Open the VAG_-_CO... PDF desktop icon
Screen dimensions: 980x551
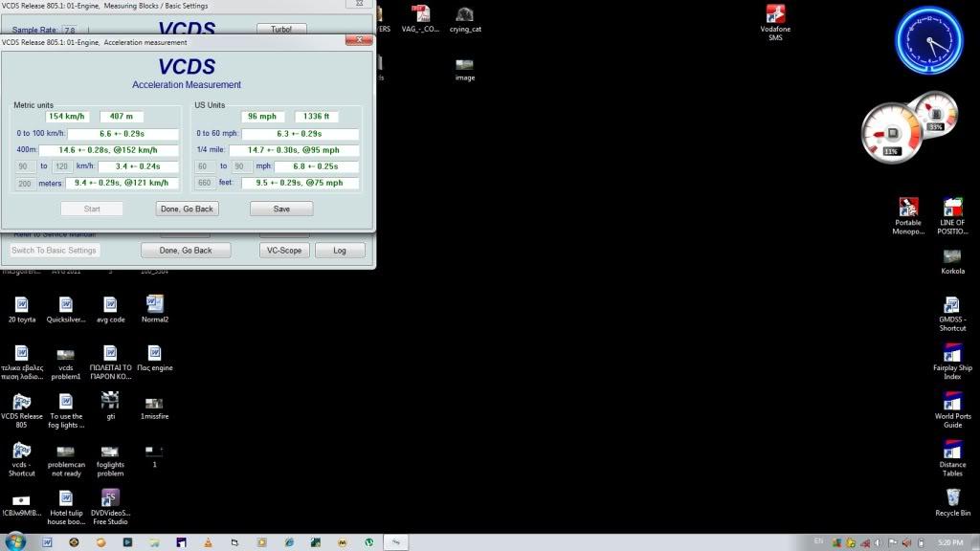pos(420,19)
